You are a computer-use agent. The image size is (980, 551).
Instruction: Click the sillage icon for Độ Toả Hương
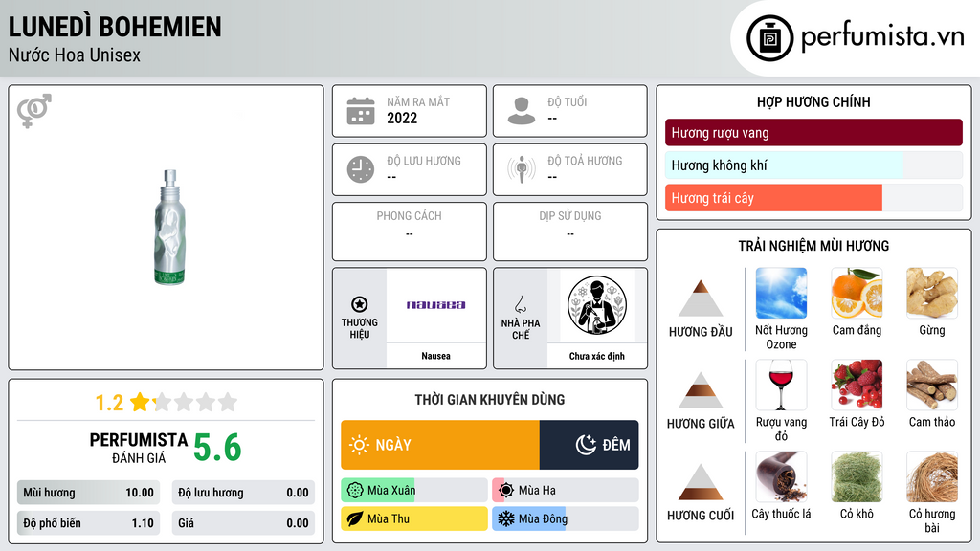pyautogui.click(x=522, y=169)
